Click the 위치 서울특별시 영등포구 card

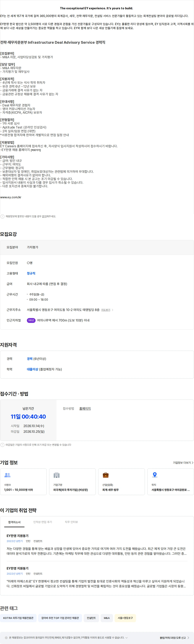pos(171,482)
